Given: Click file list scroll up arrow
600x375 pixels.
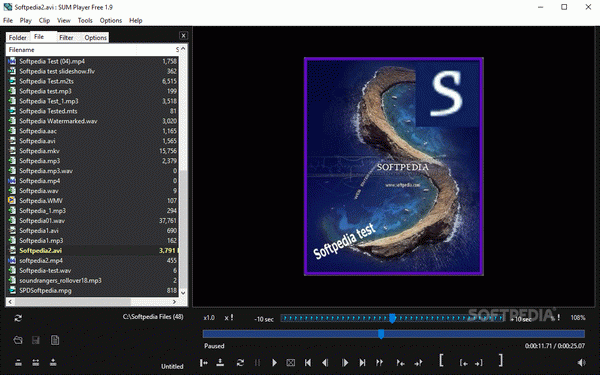Looking at the screenshot, I should (x=183, y=49).
